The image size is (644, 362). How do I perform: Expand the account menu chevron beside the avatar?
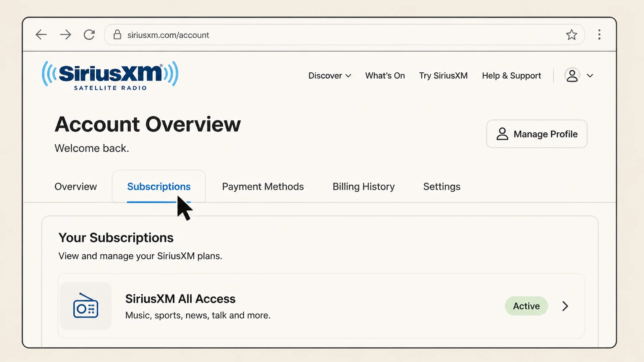(590, 76)
